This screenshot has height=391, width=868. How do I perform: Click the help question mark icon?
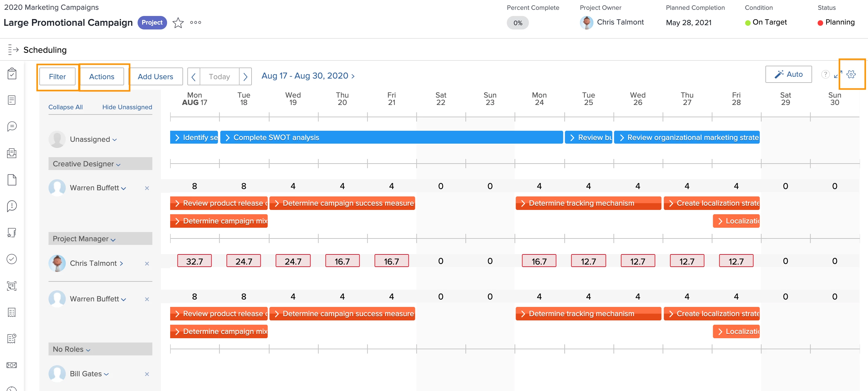[x=825, y=75]
